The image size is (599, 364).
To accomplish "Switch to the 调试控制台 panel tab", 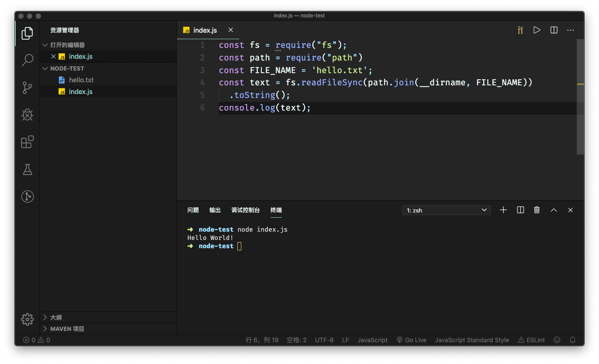I will (x=245, y=210).
